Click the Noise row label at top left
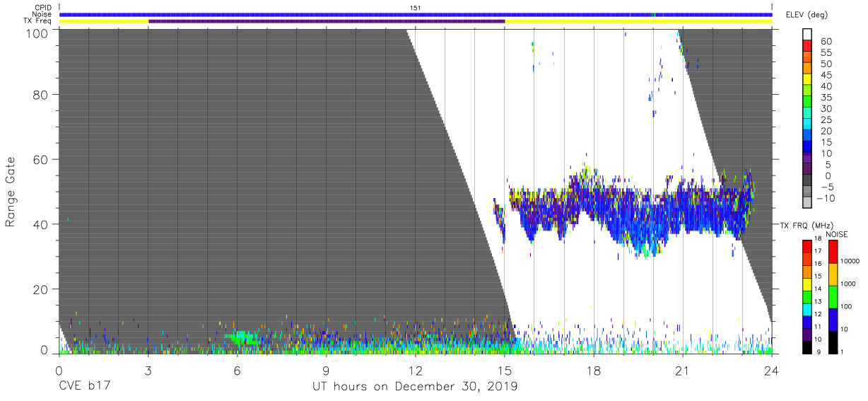This screenshot has width=868, height=401. click(42, 14)
